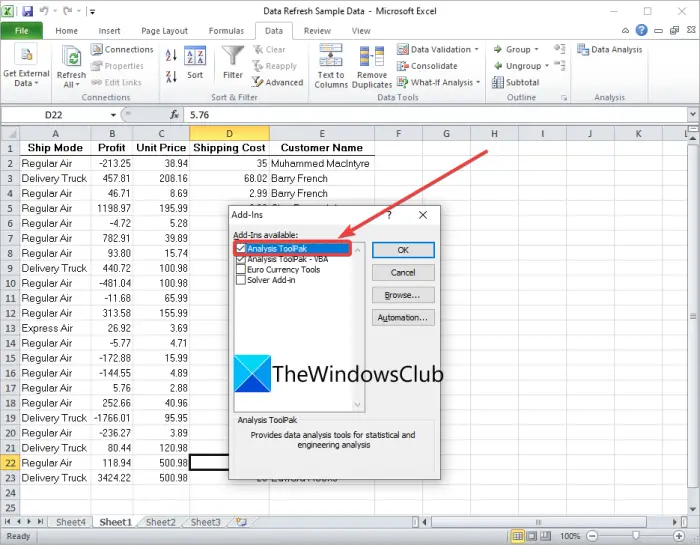
Task: Click Automation... button
Action: pyautogui.click(x=403, y=317)
